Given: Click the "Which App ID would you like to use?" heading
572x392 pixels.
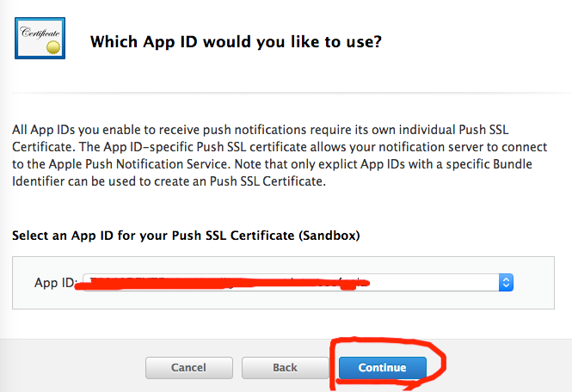Looking at the screenshot, I should (x=237, y=40).
